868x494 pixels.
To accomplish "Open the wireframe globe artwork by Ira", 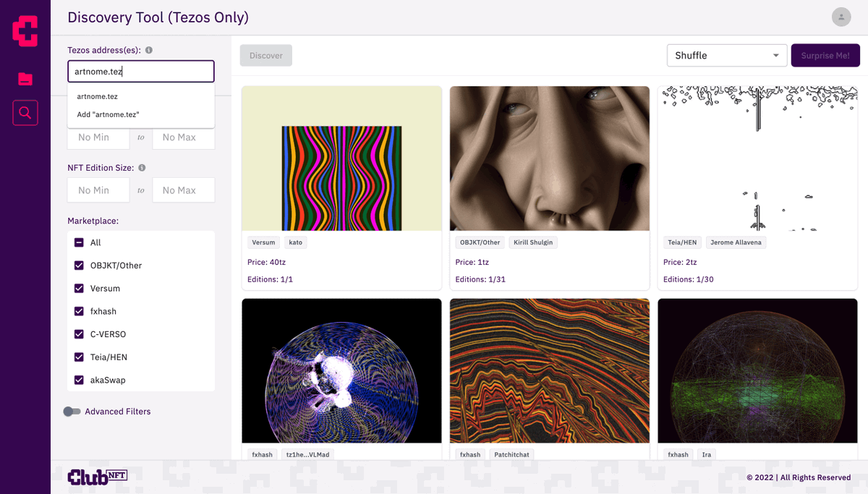I will tap(757, 370).
